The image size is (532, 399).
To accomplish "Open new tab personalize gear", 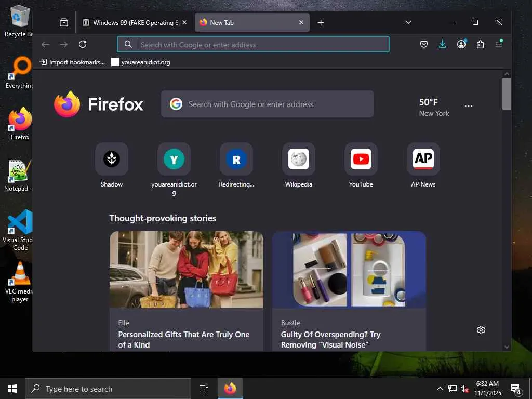I will click(481, 330).
